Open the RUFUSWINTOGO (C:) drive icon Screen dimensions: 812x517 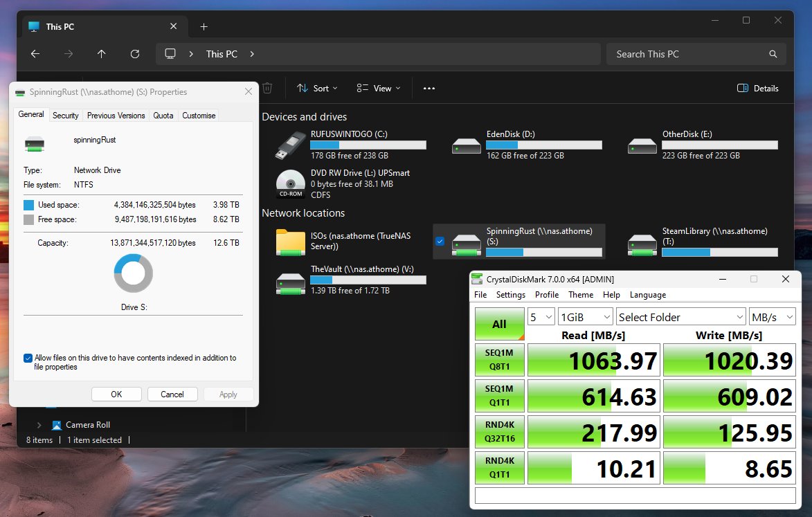tap(290, 145)
